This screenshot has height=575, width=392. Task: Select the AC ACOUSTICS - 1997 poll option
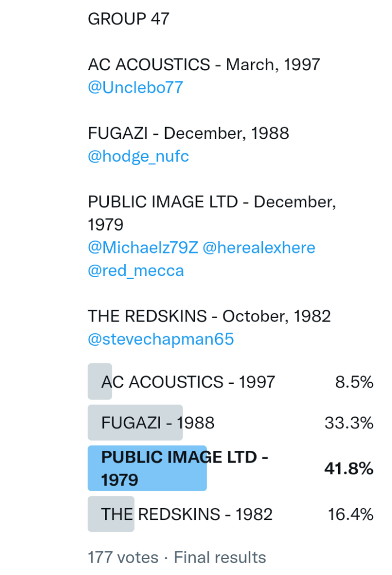[188, 382]
